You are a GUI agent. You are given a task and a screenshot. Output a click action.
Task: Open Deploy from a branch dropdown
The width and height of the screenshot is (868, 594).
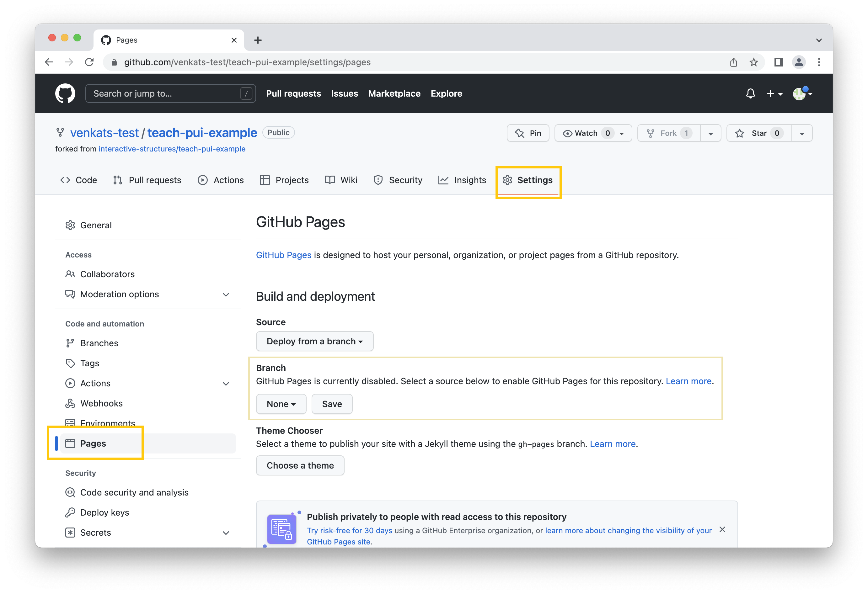pos(314,341)
